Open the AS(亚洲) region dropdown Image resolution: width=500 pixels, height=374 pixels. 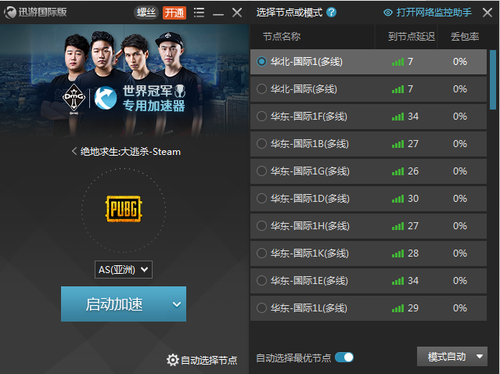coord(123,269)
